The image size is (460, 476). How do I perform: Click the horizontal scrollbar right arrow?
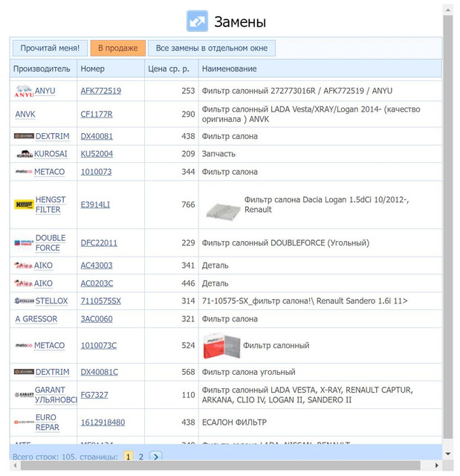click(x=437, y=466)
